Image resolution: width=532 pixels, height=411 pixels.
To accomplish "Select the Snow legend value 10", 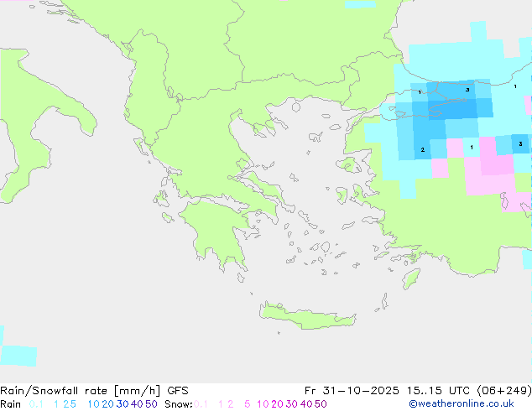I will pos(263,404).
